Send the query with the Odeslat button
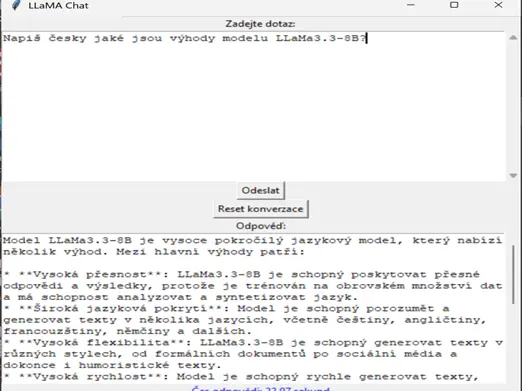This screenshot has height=391, width=522. [261, 190]
